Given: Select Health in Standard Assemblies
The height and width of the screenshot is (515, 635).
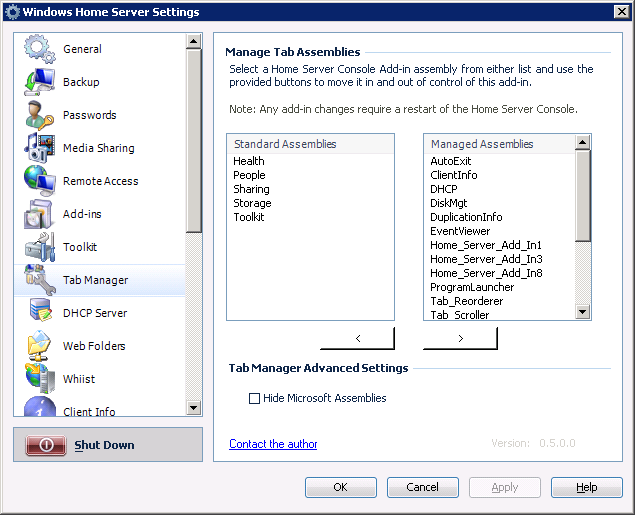Looking at the screenshot, I should click(249, 161).
